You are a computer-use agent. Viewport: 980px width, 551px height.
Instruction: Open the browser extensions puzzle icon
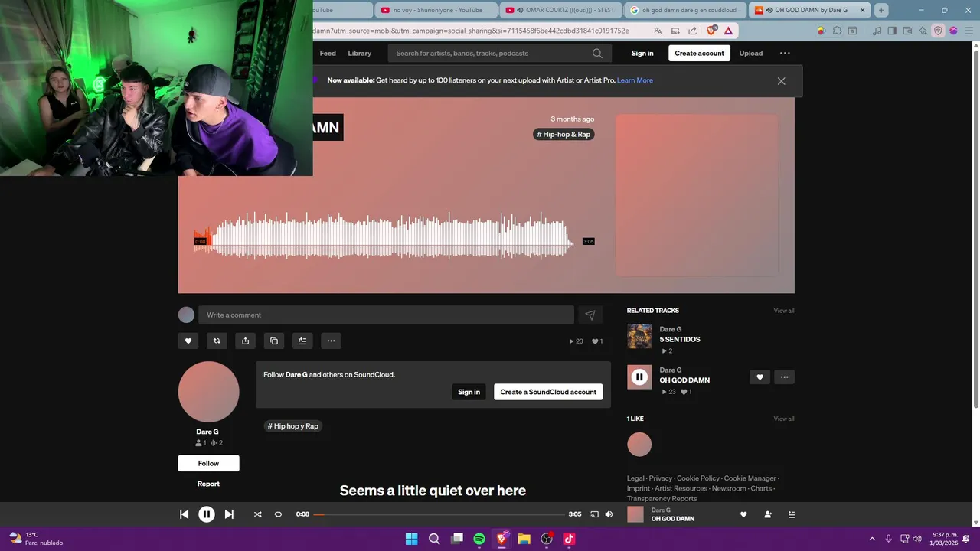pyautogui.click(x=837, y=31)
